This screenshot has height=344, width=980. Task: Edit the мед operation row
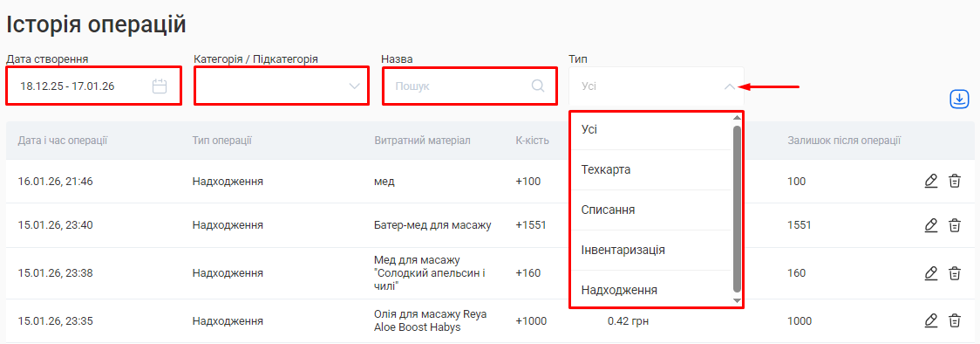[x=930, y=182]
